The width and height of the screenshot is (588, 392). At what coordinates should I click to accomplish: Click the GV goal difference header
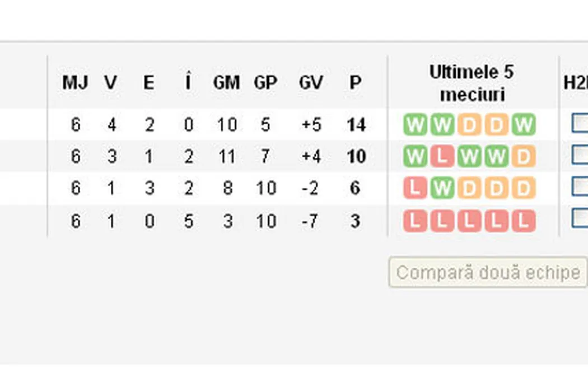[x=310, y=83]
